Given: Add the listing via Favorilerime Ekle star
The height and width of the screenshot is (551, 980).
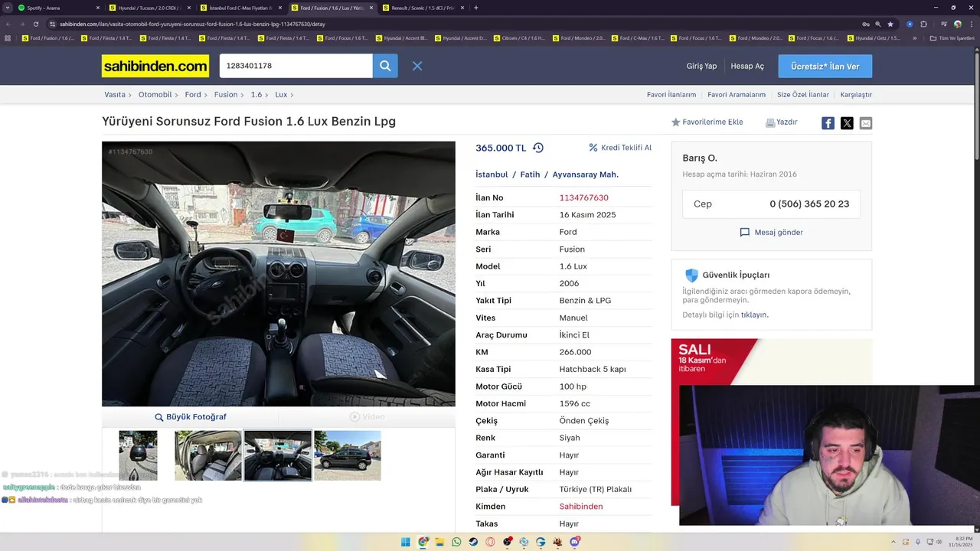Looking at the screenshot, I should (707, 122).
